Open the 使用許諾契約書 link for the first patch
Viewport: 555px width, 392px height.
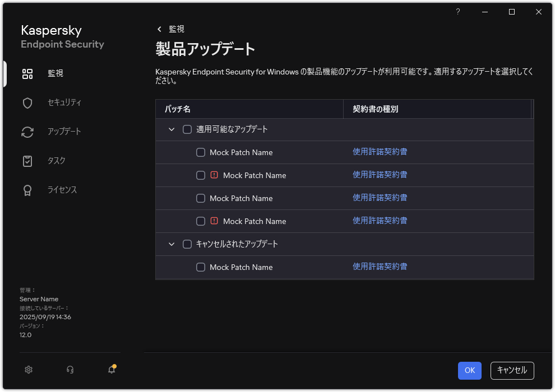380,152
